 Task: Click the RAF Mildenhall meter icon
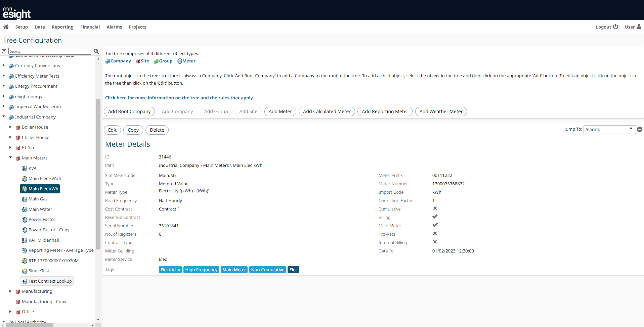click(25, 240)
